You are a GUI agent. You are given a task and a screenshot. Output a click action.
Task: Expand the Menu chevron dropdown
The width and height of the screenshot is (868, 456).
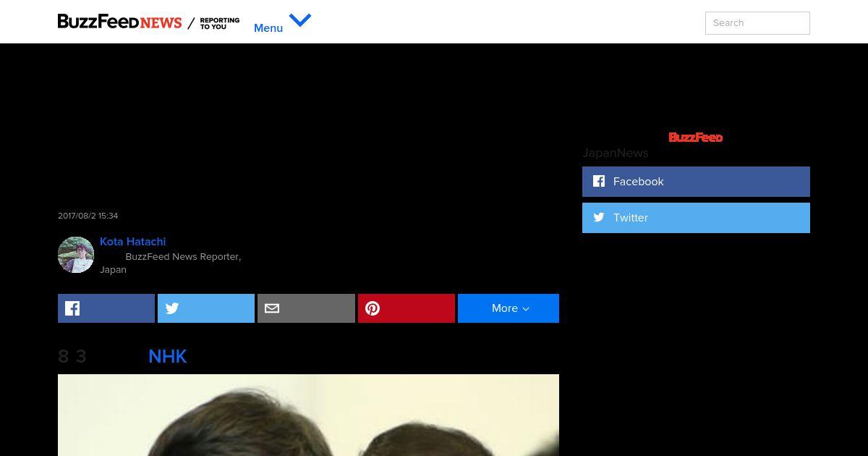[x=299, y=20]
